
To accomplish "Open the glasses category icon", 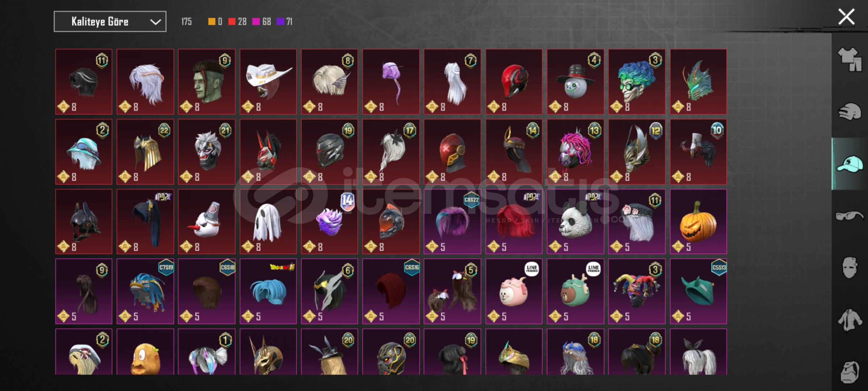I will (x=850, y=216).
